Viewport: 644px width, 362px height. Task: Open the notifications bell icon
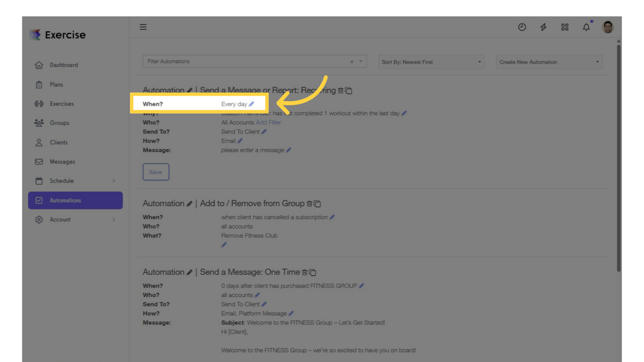[x=586, y=27]
